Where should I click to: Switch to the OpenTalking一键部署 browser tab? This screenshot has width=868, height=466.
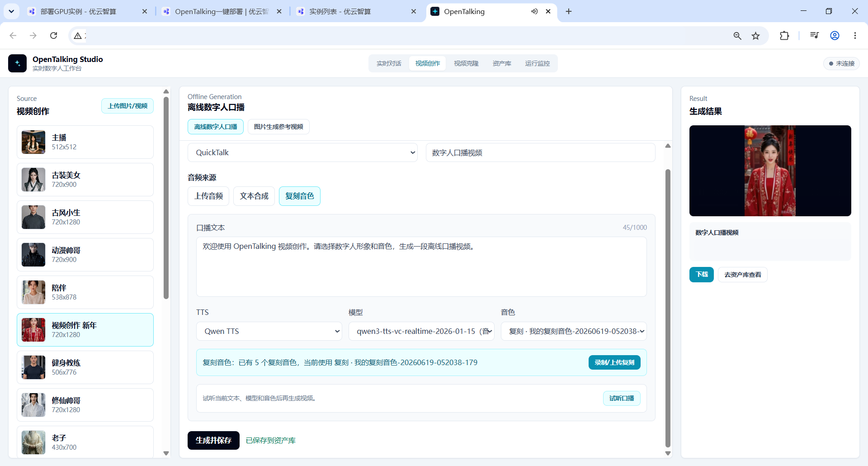point(222,11)
